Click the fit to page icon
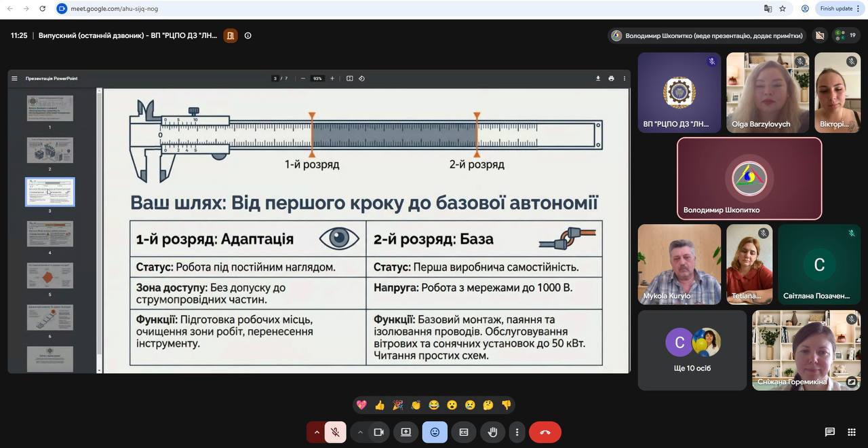Screen dimensions: 868x448 coord(350,78)
